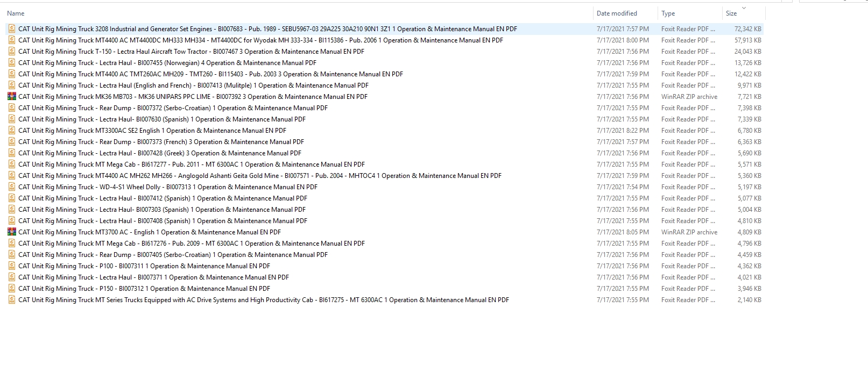Click WinRAR ZIP archive type in the MT3700 AC row

[689, 232]
